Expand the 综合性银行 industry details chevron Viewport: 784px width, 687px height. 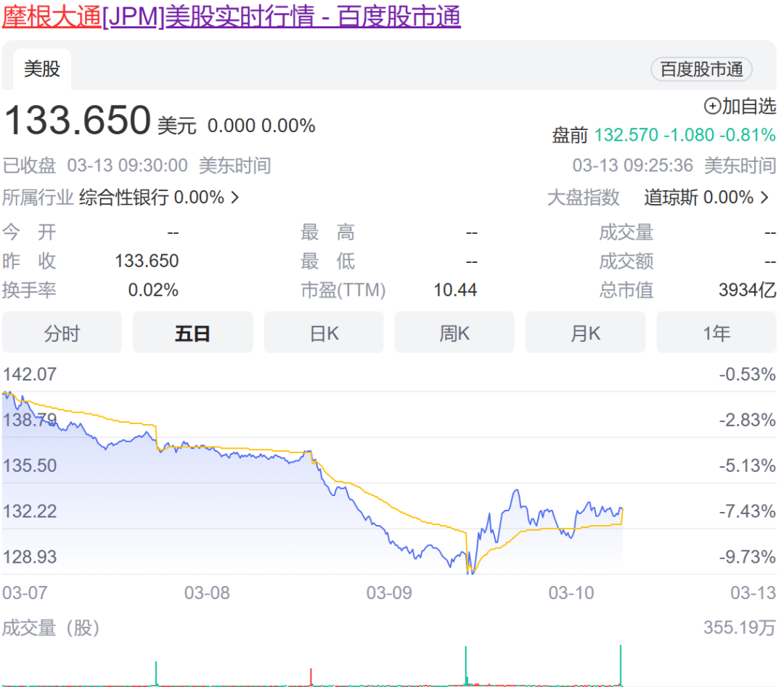coord(236,197)
